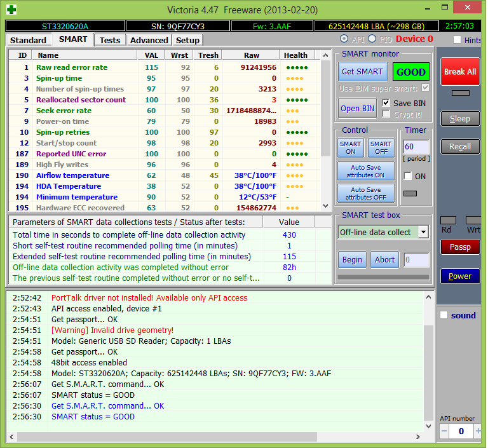Image resolution: width=488 pixels, height=448 pixels.
Task: Click the Open BIN button
Action: point(357,108)
